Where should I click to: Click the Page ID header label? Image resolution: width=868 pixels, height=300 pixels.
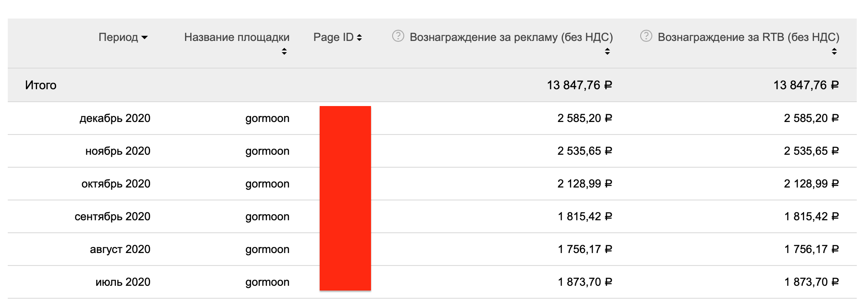pyautogui.click(x=333, y=37)
